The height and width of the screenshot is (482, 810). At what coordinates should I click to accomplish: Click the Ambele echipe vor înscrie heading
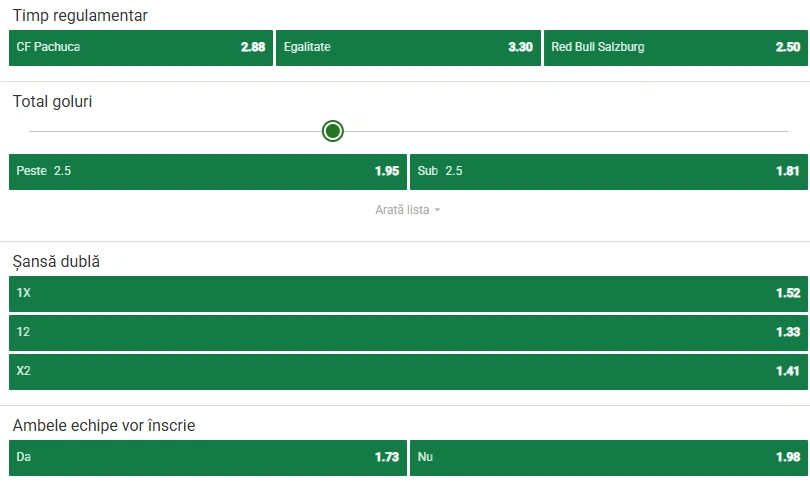click(104, 425)
